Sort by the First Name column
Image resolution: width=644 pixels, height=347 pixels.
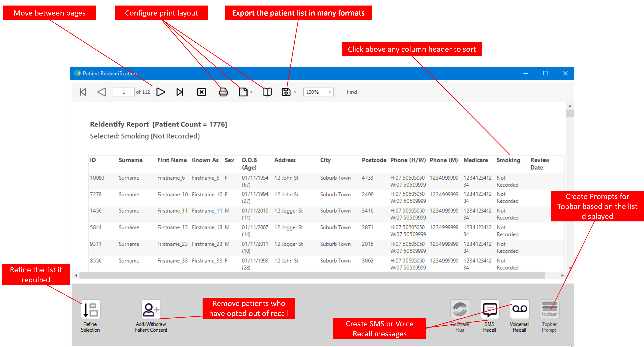point(172,160)
